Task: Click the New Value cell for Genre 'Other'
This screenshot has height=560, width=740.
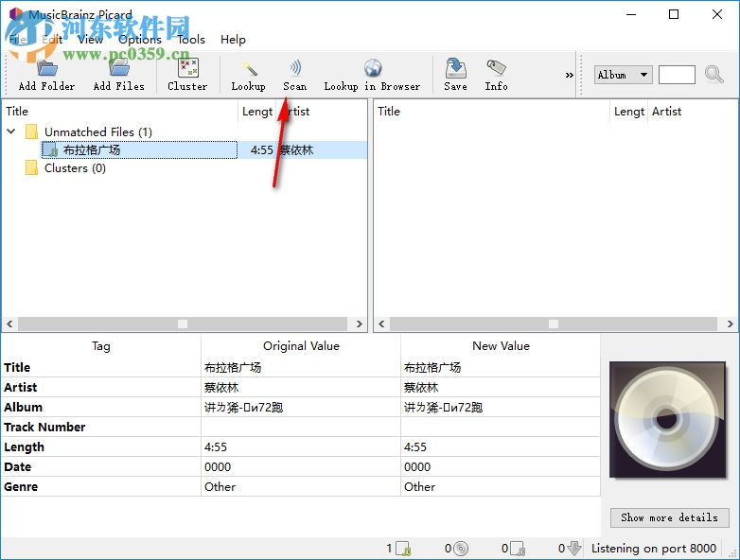Action: click(501, 486)
